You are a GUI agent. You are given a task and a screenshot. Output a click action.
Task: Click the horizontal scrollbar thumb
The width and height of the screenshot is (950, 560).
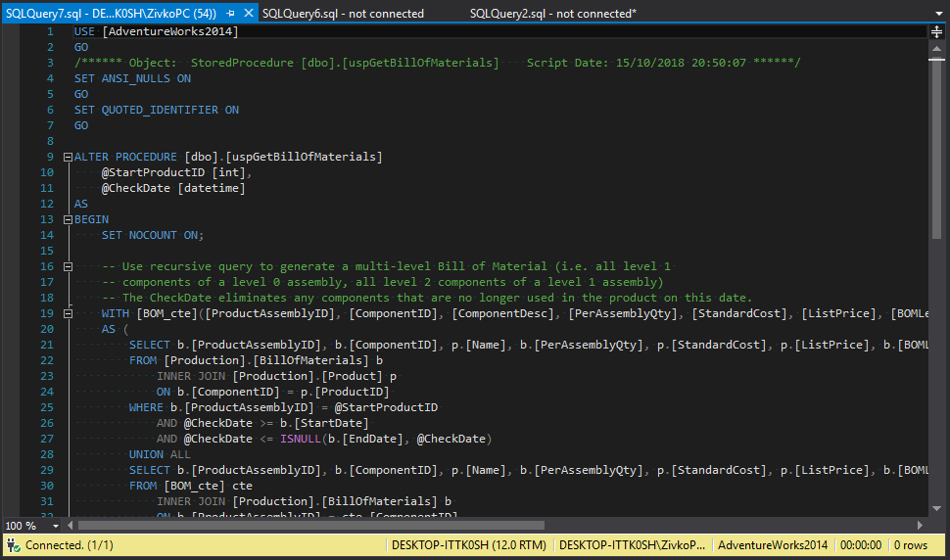click(x=311, y=526)
